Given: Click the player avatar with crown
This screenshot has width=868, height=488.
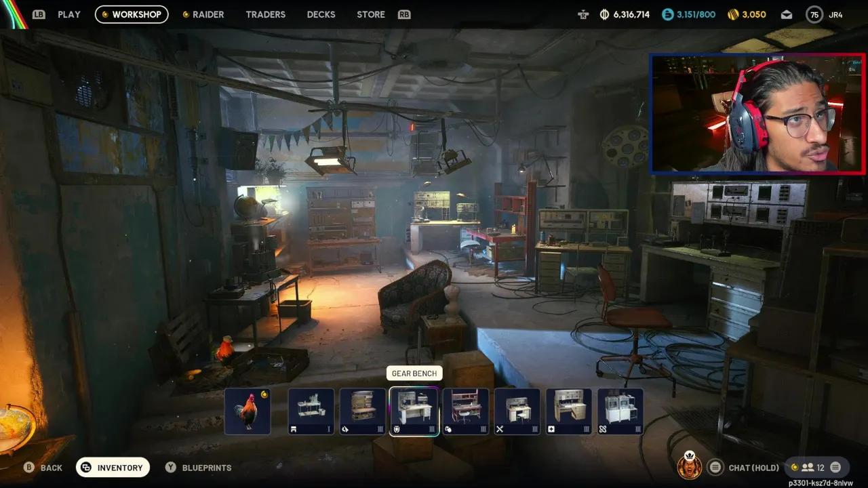Looking at the screenshot, I should click(x=690, y=466).
